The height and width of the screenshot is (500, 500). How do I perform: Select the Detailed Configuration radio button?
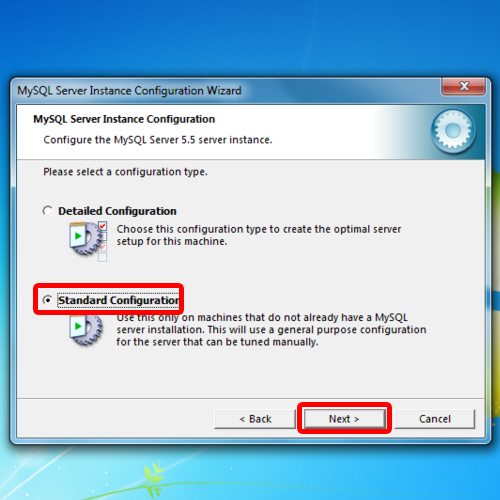[x=48, y=211]
